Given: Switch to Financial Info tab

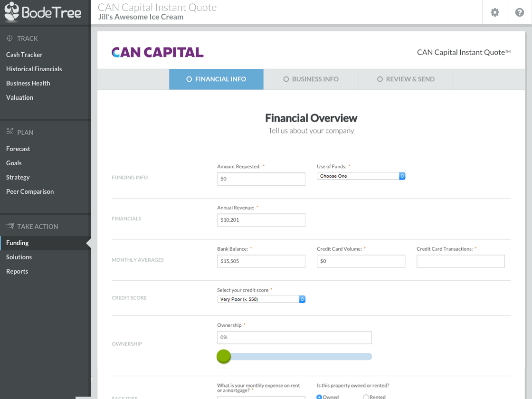Looking at the screenshot, I should [216, 79].
